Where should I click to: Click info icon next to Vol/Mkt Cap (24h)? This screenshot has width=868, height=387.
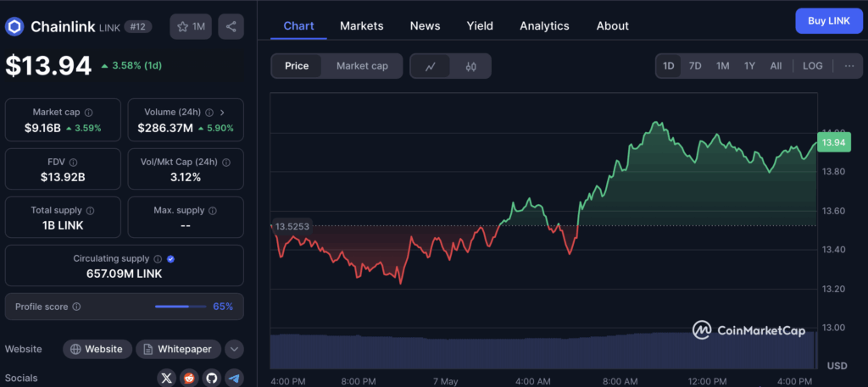(225, 163)
